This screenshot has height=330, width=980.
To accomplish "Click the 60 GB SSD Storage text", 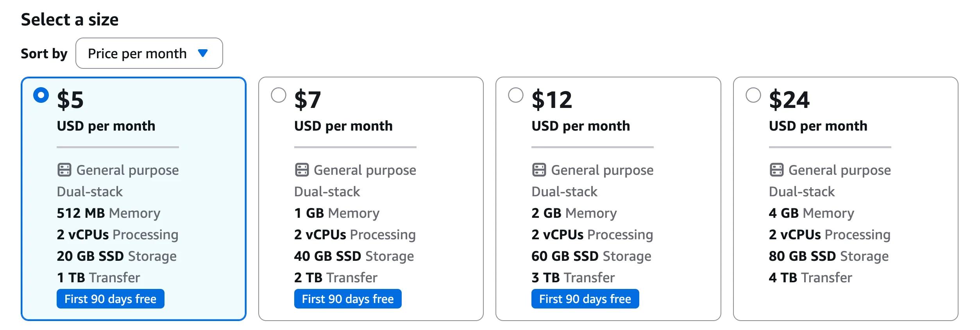I will (x=591, y=256).
